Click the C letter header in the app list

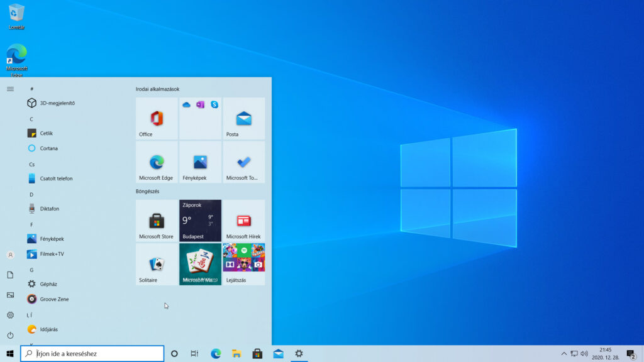(31, 119)
